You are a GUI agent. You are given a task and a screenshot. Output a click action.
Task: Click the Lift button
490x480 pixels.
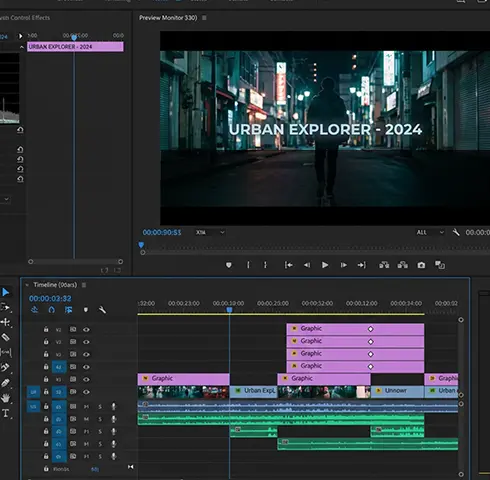tap(384, 265)
